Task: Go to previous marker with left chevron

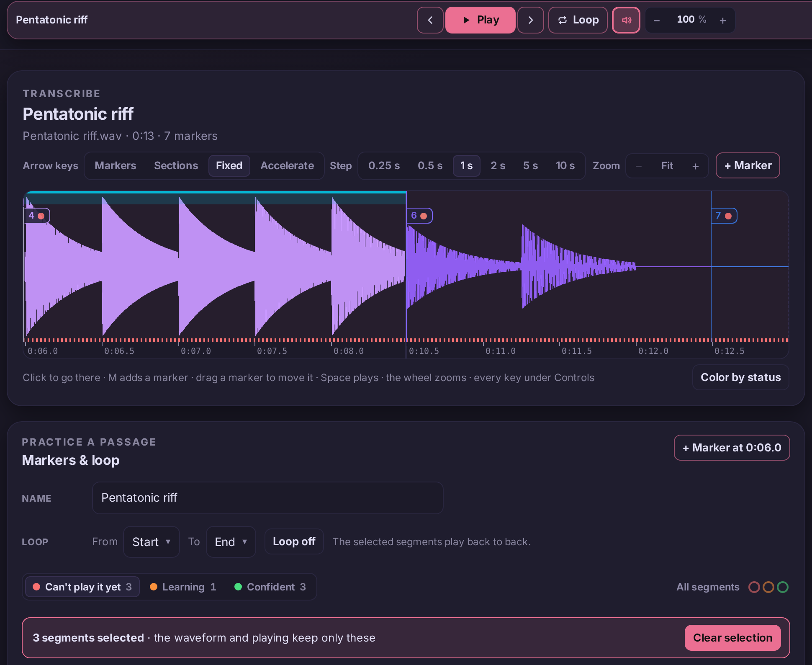Action: (x=430, y=20)
